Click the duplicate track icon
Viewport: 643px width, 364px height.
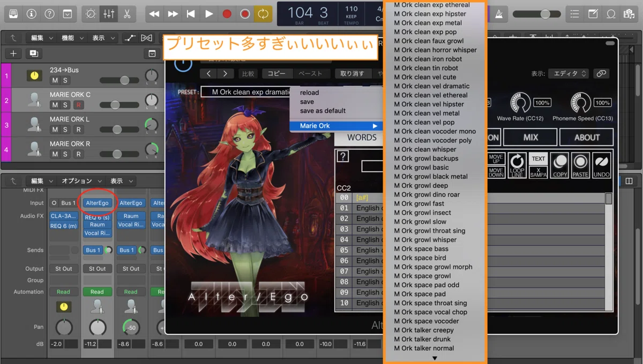coord(34,54)
